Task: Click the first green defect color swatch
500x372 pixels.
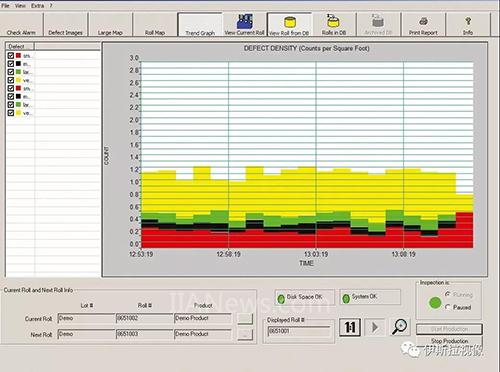Action: click(18, 72)
